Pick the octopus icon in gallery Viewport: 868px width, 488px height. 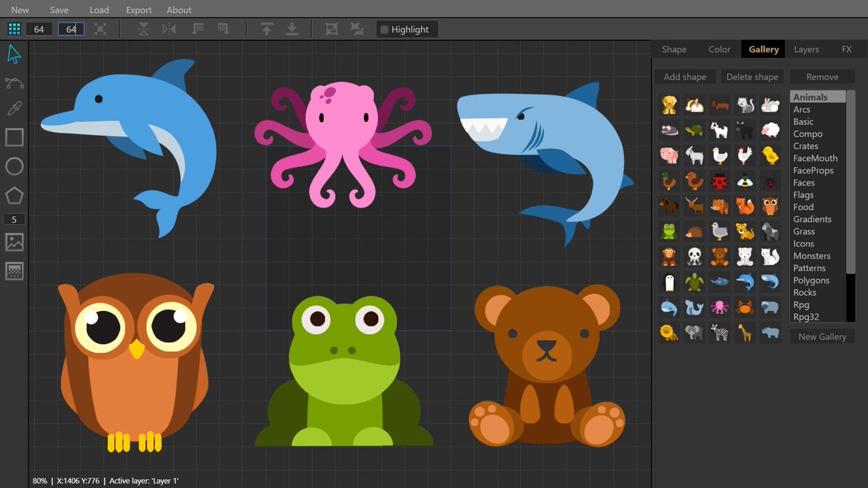click(x=720, y=307)
